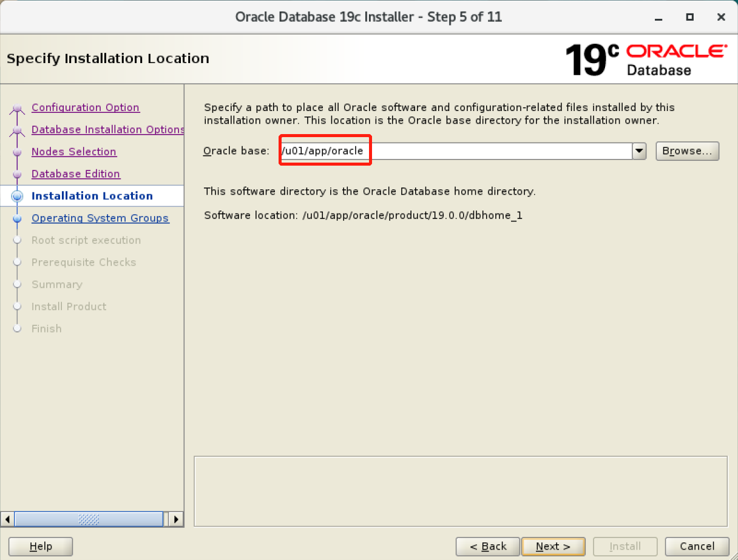
Task: Click the disabled Install button
Action: [x=625, y=547]
